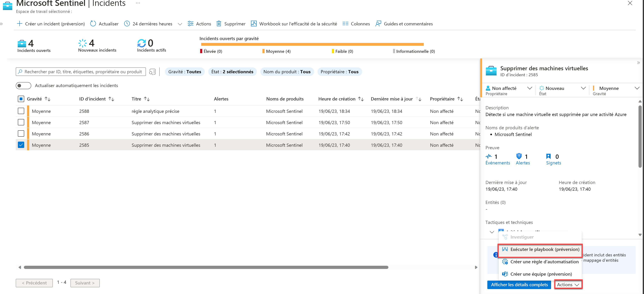This screenshot has height=294, width=644.
Task: Open the État : 2 sélectionnés filter
Action: (232, 72)
